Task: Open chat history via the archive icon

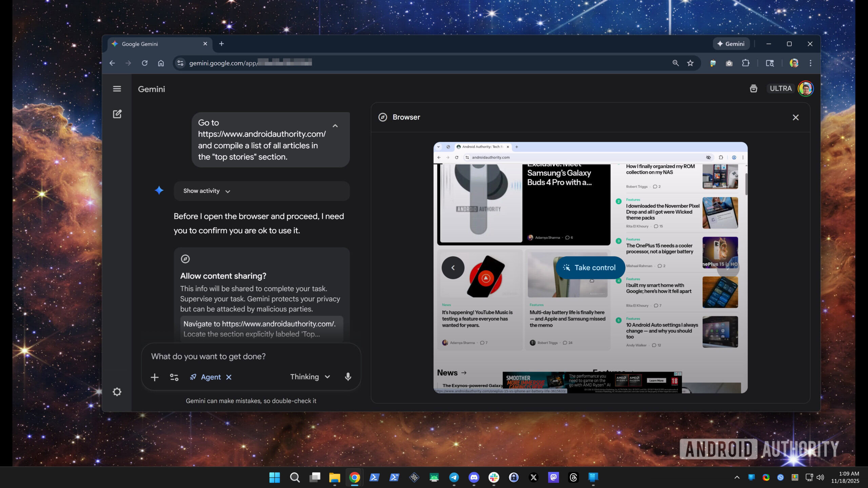Action: point(753,89)
